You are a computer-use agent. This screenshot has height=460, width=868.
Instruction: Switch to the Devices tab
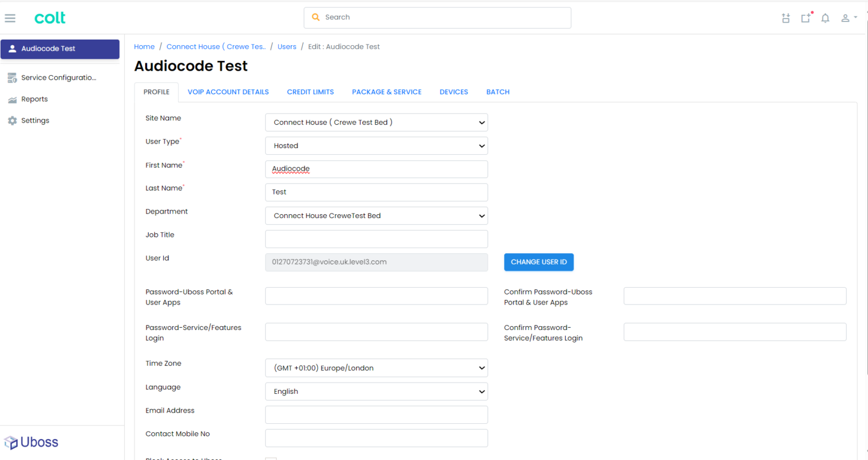[454, 92]
